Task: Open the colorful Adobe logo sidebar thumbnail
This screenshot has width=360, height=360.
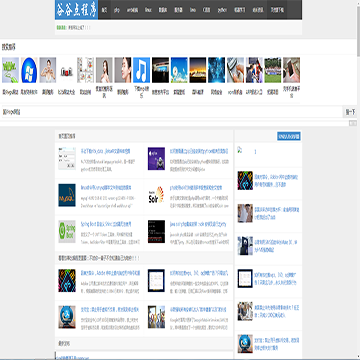Action: click(245, 180)
